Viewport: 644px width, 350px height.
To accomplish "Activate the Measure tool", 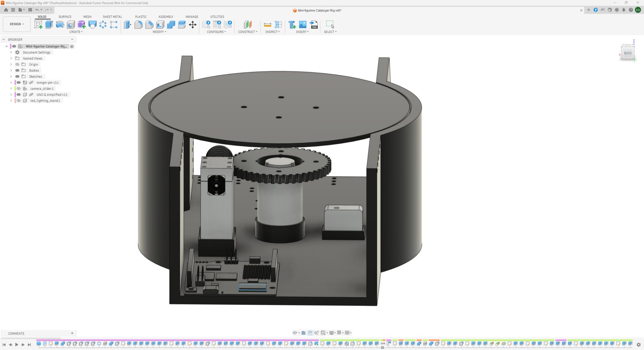I will tap(267, 25).
